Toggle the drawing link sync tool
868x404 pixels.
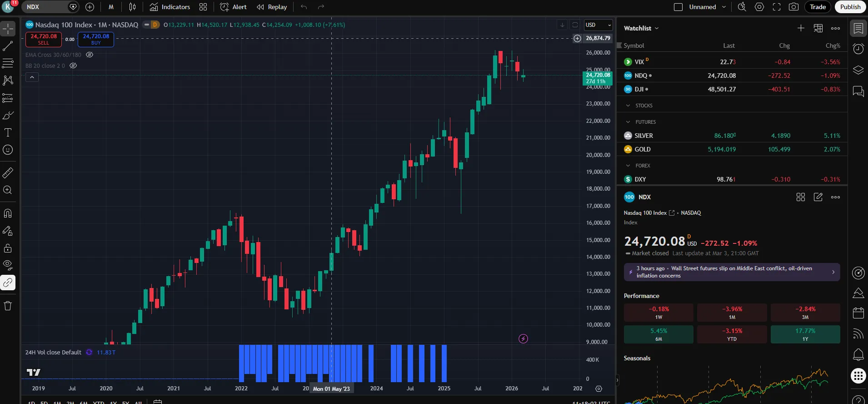[8, 283]
